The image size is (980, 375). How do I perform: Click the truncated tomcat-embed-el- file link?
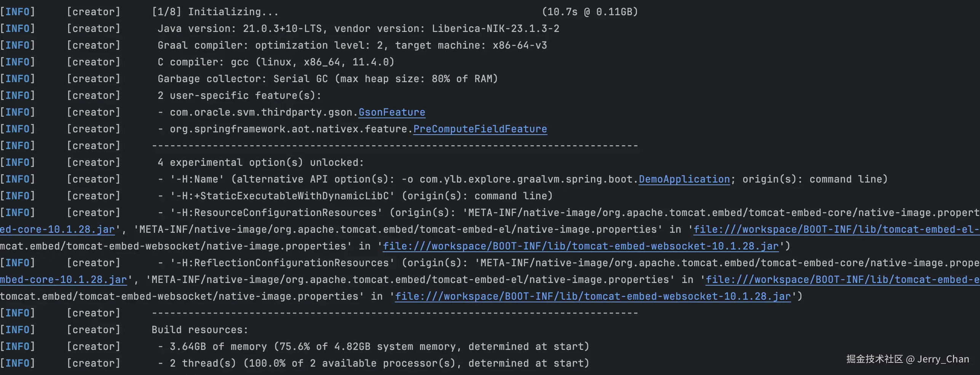coord(836,229)
